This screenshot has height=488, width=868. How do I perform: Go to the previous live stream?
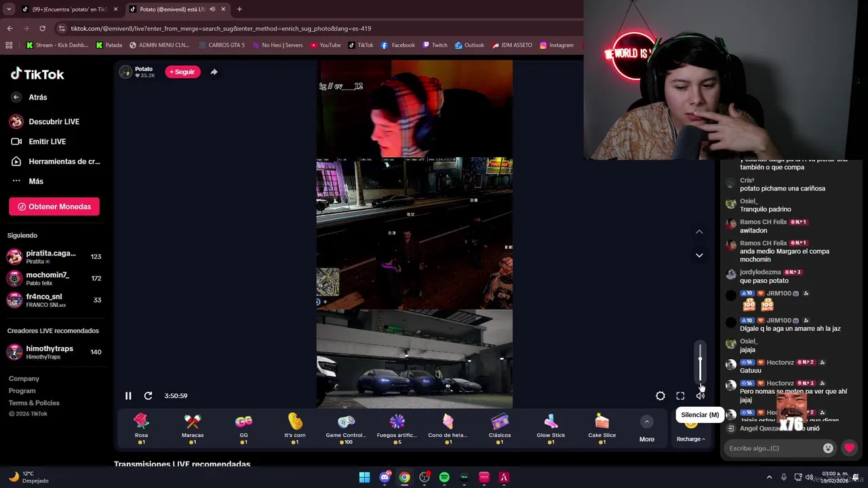699,232
